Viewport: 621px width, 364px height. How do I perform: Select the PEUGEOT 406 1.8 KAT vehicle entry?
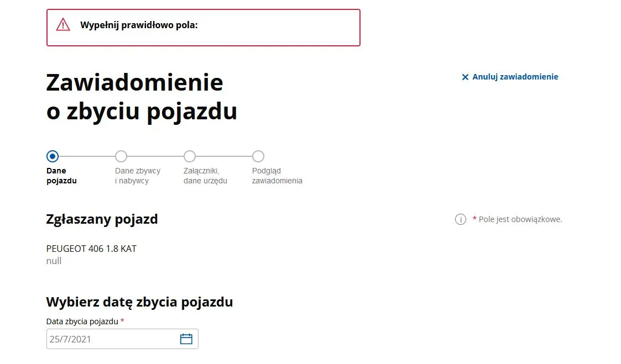tap(91, 249)
